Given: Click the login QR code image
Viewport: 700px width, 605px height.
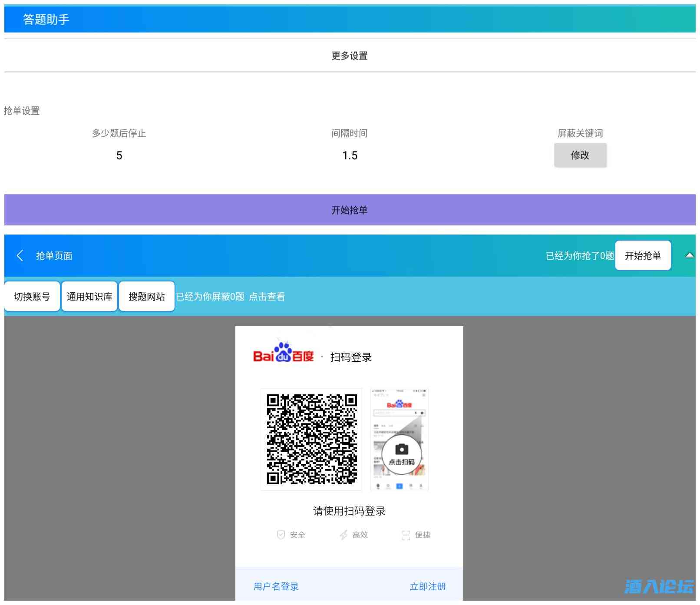Looking at the screenshot, I should tap(311, 439).
